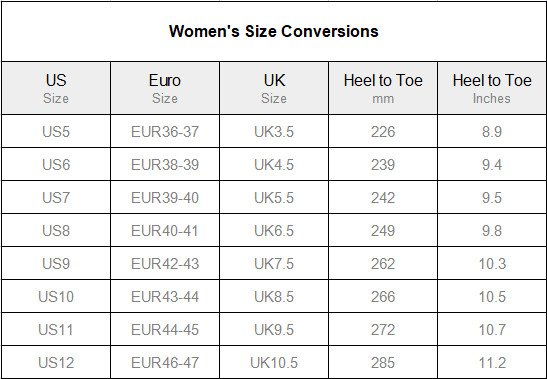Select the EUR36-37 cell
547x379 pixels.
[x=165, y=132]
